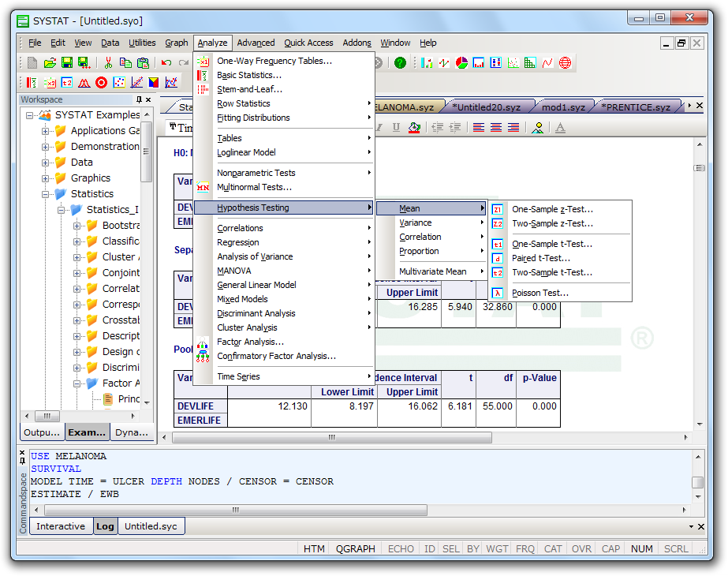Click the Cut scissors icon
This screenshot has width=728, height=576.
[108, 62]
